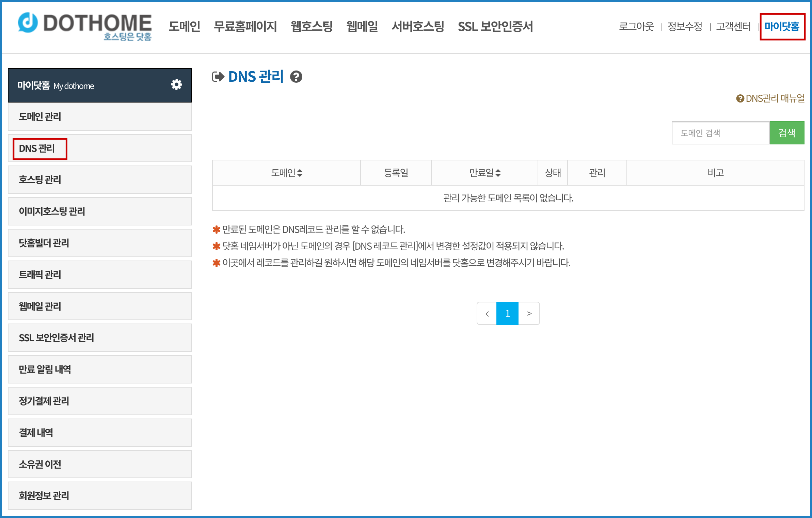Click the previous page arrow in pagination
The image size is (812, 518).
(487, 313)
